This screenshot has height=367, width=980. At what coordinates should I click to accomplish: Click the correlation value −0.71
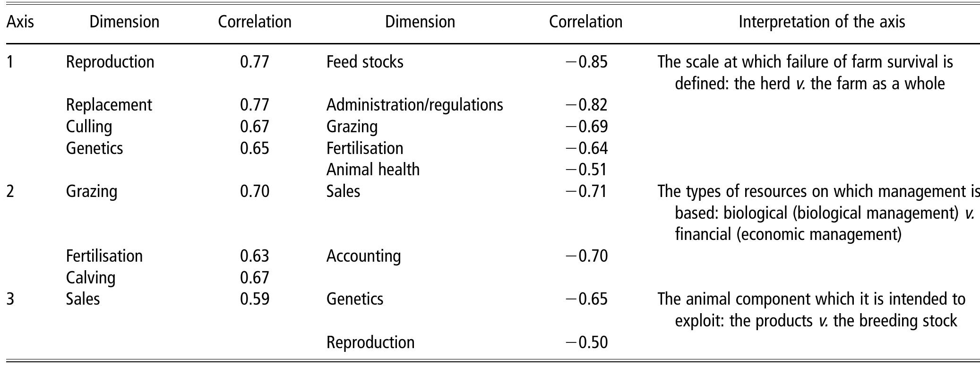[x=586, y=191]
